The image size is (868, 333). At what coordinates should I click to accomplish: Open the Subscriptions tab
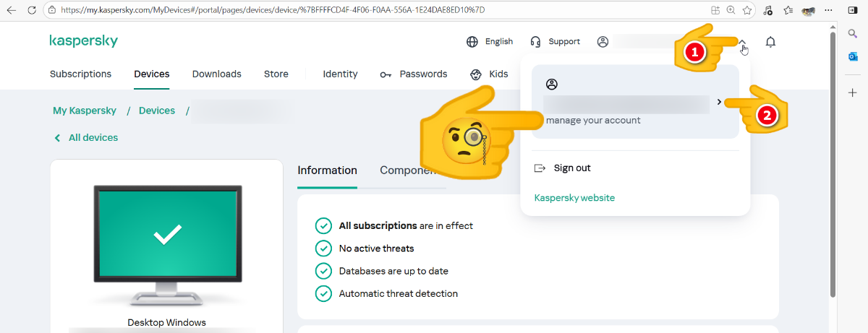[80, 74]
